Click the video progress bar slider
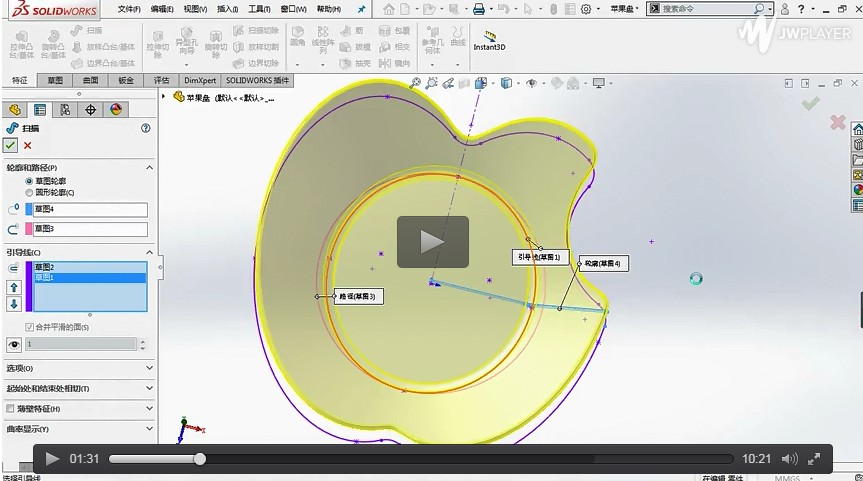 pyautogui.click(x=200, y=459)
